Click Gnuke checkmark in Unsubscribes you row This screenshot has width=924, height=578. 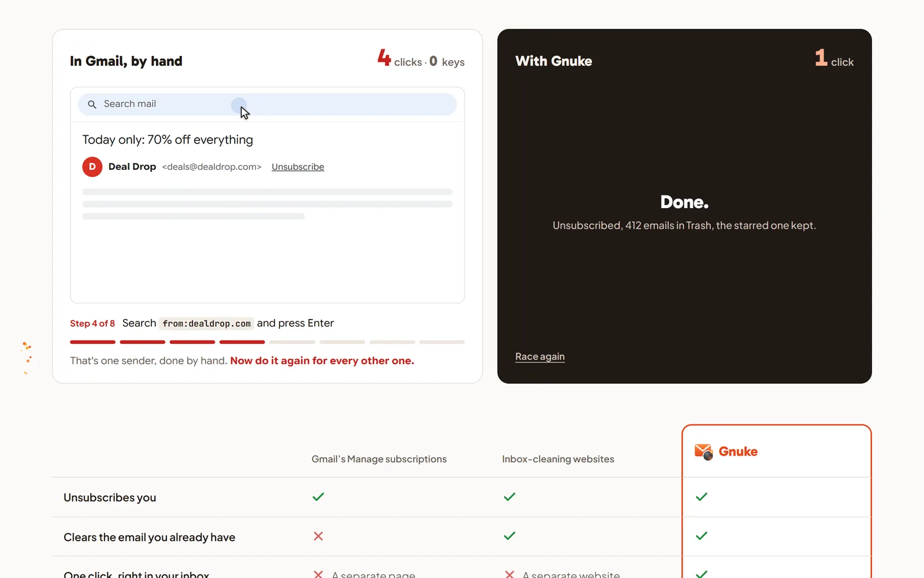coord(702,497)
